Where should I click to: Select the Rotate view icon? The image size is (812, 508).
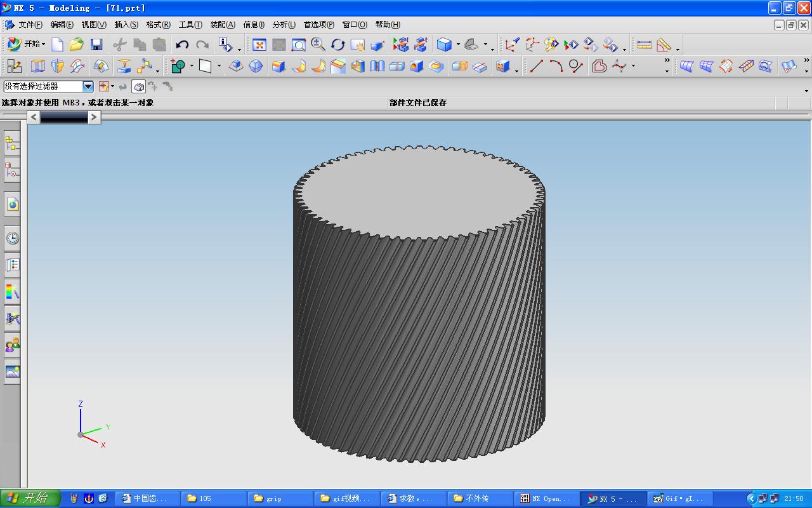[337, 44]
